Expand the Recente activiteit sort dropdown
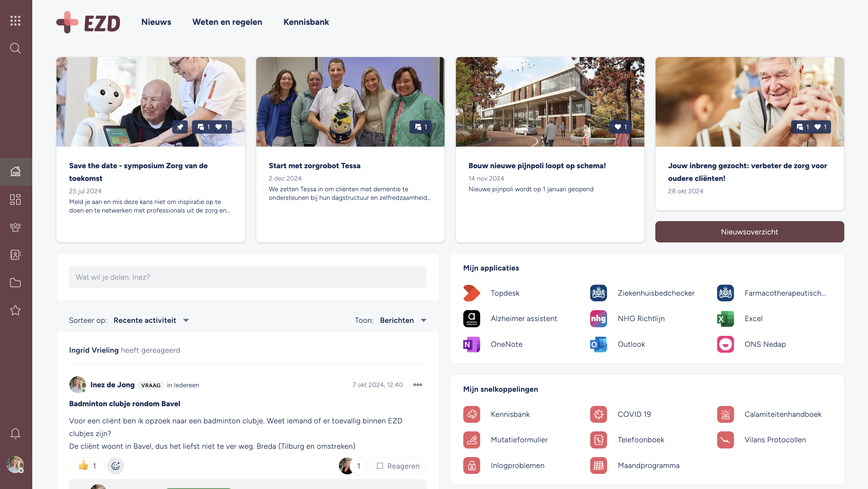This screenshot has height=489, width=868. [x=151, y=320]
